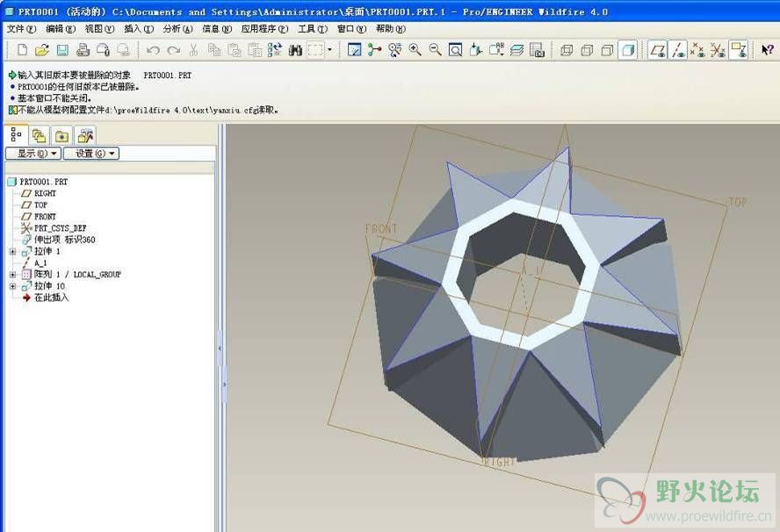This screenshot has width=780, height=532.
Task: Save the model with the floppy icon
Action: coord(62,50)
